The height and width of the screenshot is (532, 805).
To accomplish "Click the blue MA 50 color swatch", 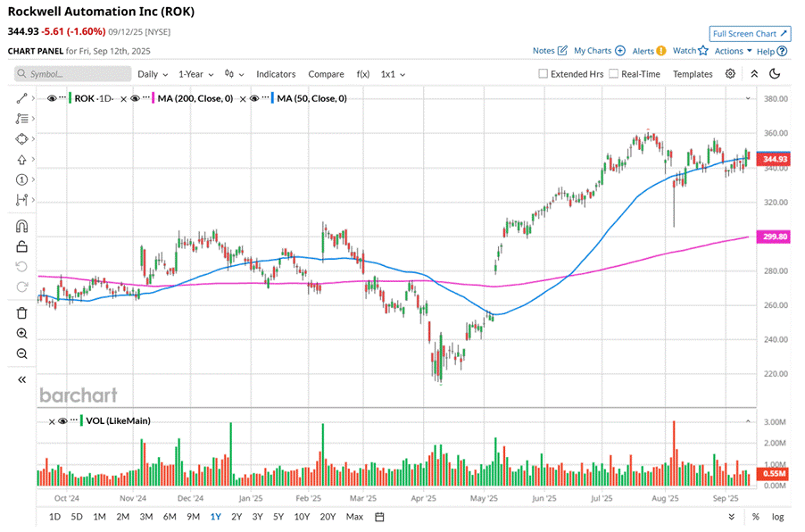I will (x=272, y=98).
